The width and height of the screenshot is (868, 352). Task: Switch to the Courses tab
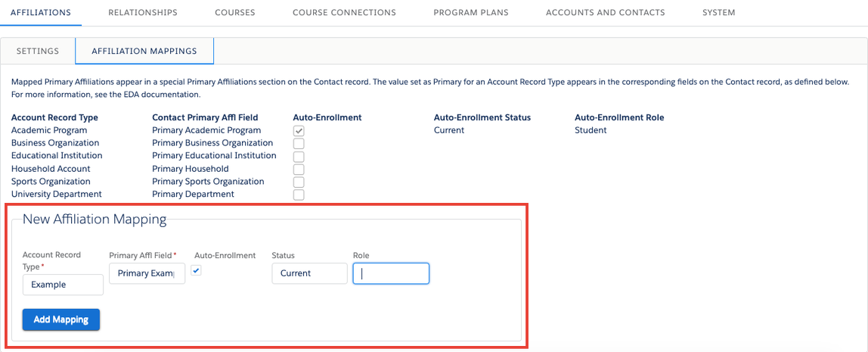(x=234, y=13)
